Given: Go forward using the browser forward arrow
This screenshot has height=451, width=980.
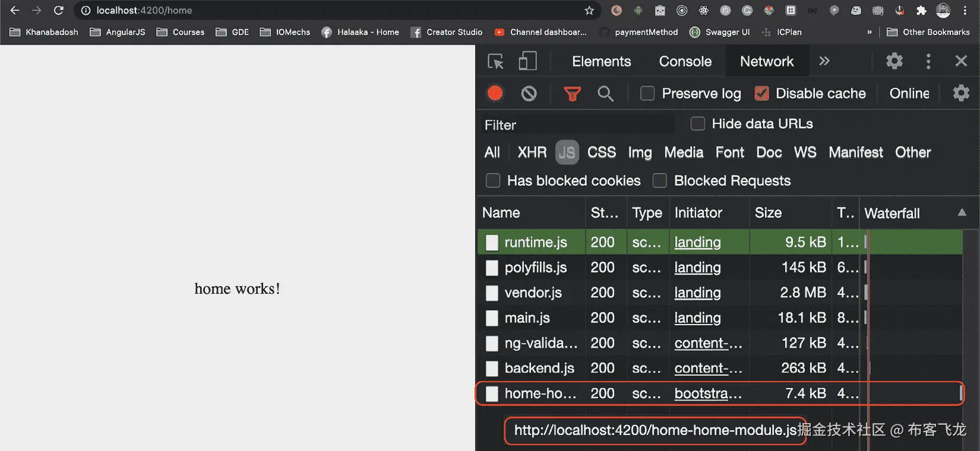Looking at the screenshot, I should coord(37,11).
